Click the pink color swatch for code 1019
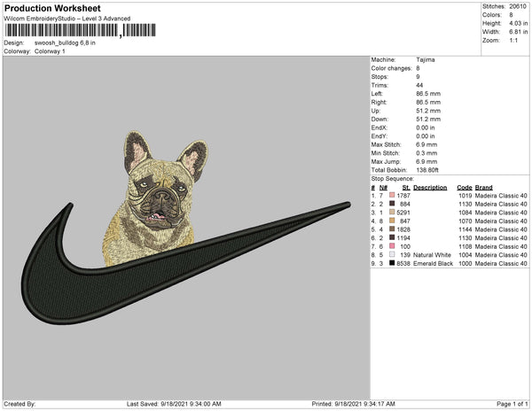This screenshot has width=532, height=411. click(x=392, y=195)
